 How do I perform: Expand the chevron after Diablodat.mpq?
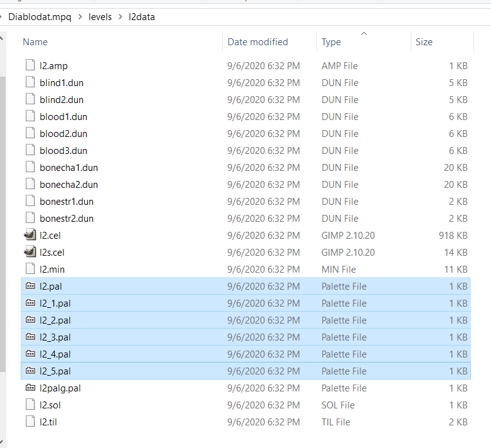click(80, 17)
